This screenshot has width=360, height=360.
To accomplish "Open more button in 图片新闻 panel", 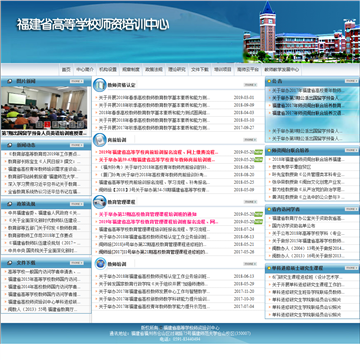I will click(77, 81).
